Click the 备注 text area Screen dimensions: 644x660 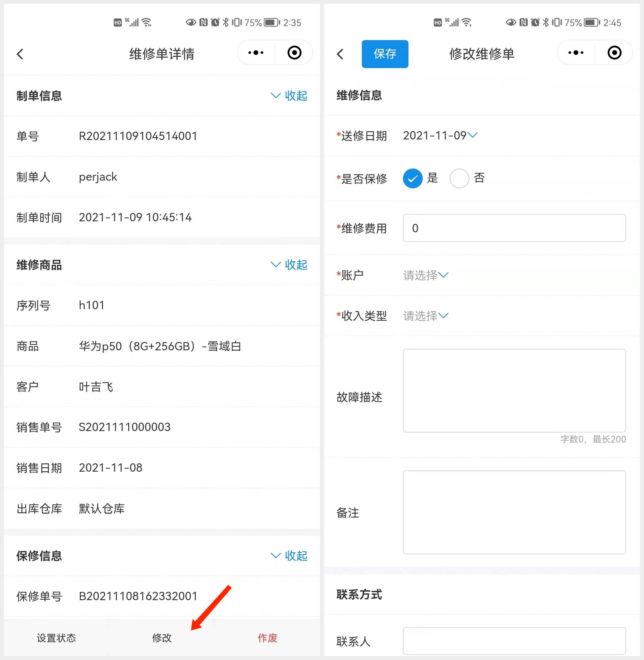tap(514, 512)
